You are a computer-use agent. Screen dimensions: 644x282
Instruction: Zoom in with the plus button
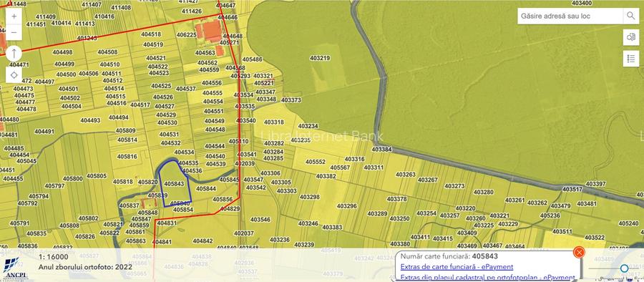(14, 17)
